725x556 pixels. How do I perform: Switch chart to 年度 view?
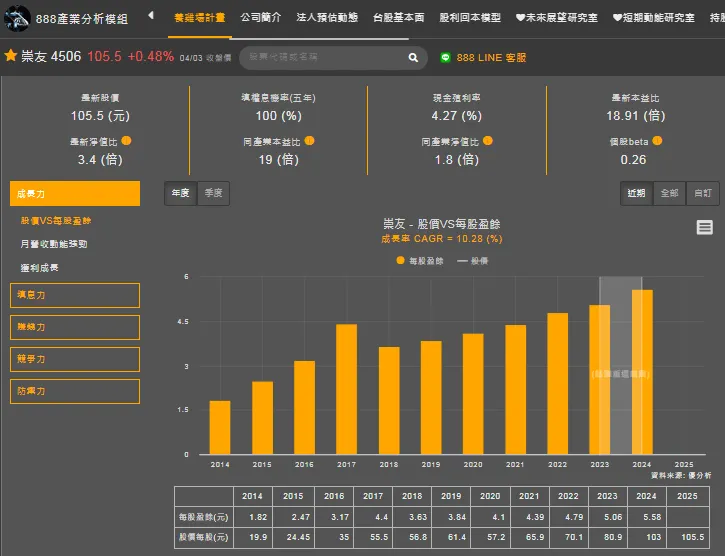point(180,193)
